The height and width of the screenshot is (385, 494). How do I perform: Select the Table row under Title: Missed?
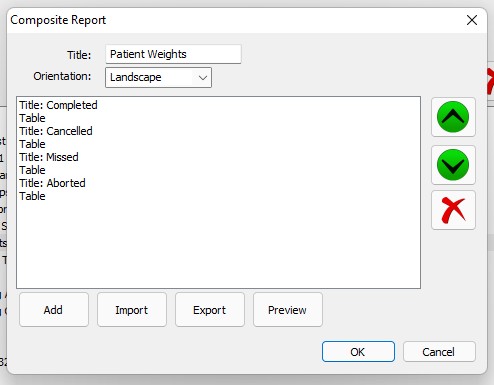click(x=218, y=170)
